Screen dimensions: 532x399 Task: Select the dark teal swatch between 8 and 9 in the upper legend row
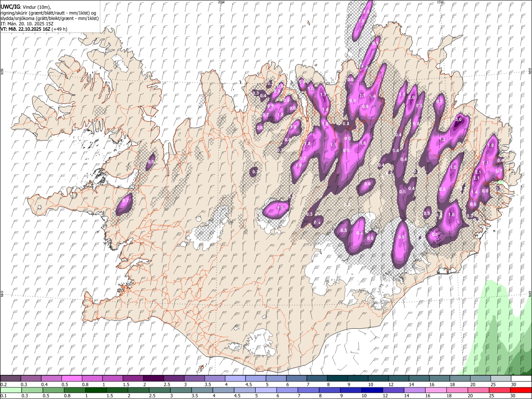337,379
